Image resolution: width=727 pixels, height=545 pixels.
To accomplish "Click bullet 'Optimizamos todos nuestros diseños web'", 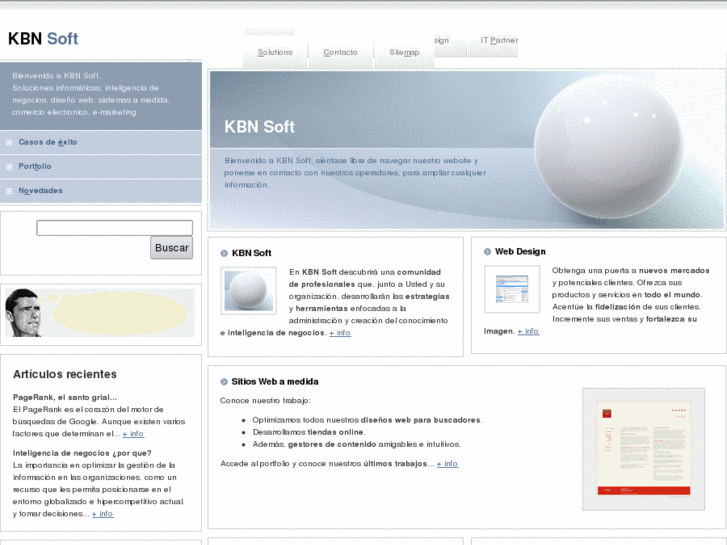I will point(367,420).
